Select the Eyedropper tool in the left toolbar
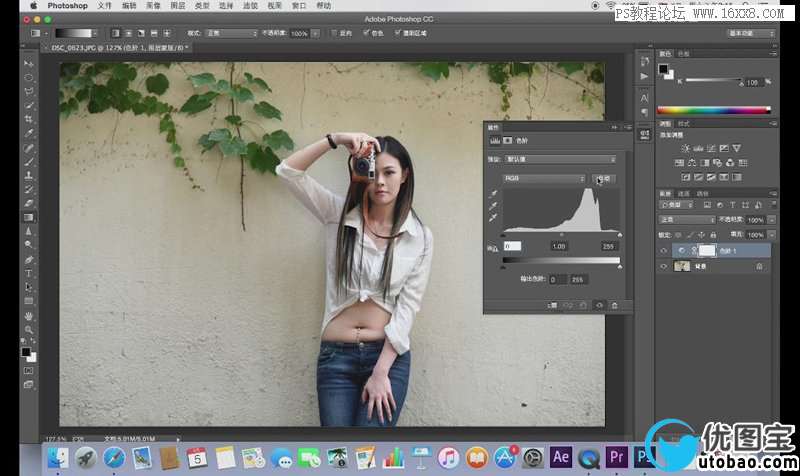The image size is (800, 476). (x=28, y=133)
